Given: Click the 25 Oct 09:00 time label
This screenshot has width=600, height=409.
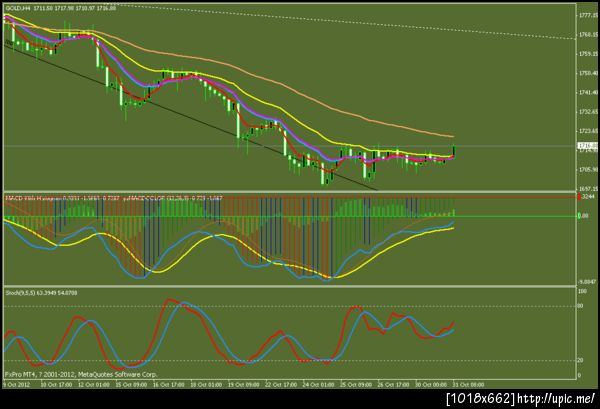Looking at the screenshot, I should point(356,385).
